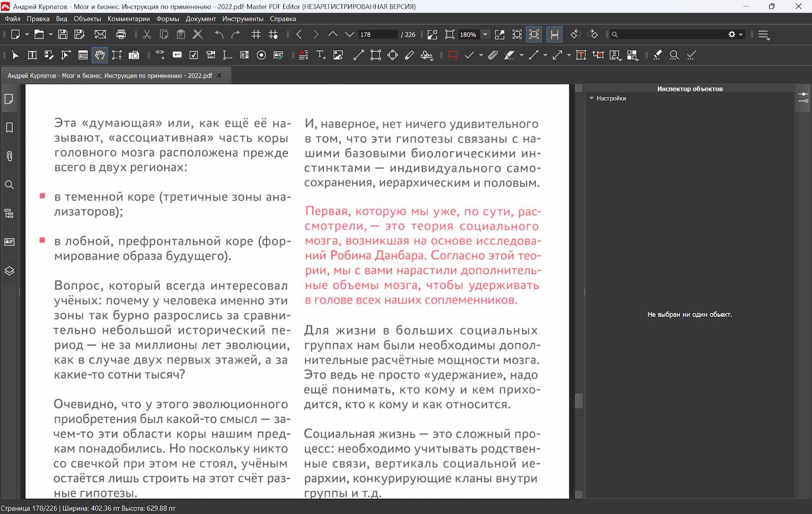Redo the action with the curved right arrow

(x=236, y=35)
